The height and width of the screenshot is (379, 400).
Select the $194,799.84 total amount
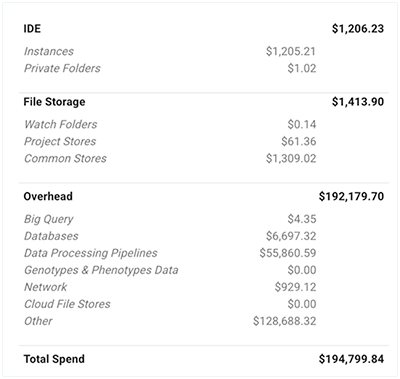(351, 359)
